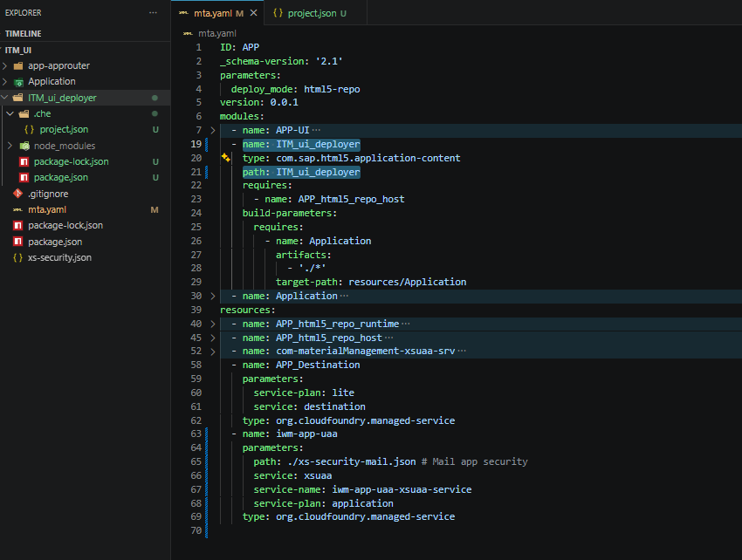This screenshot has height=560, width=742.
Task: Open project.json under .che folder
Action: 64,129
